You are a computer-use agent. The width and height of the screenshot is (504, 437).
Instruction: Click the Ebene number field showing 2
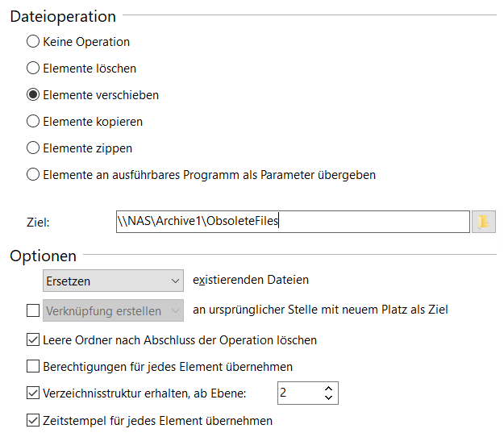tap(299, 393)
